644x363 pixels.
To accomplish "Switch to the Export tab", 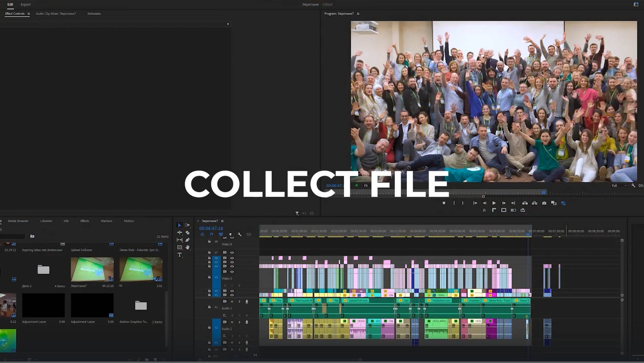I will (26, 4).
